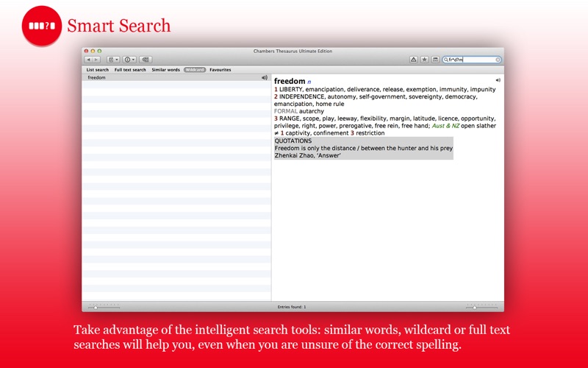588x368 pixels.
Task: Switch to Full text search tab
Action: 130,70
